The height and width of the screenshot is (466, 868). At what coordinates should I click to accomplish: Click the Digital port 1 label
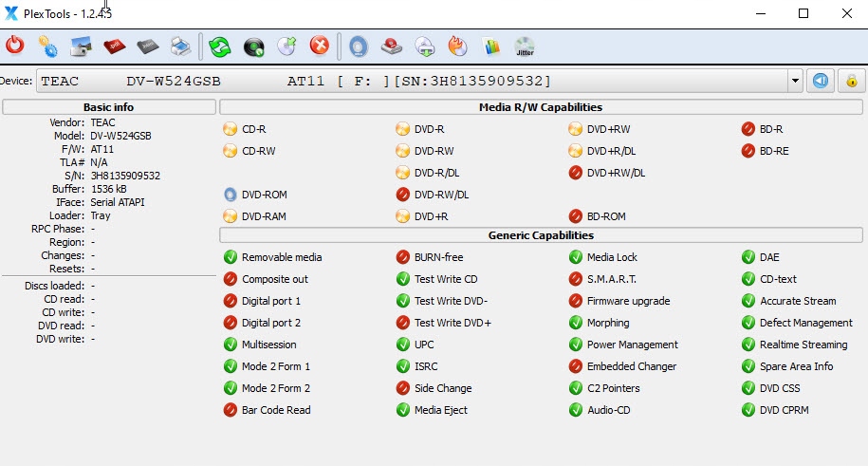(271, 301)
